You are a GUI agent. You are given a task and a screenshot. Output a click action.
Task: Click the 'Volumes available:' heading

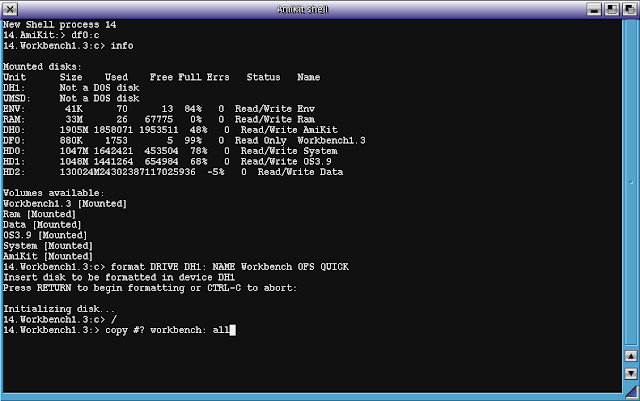[x=54, y=193]
